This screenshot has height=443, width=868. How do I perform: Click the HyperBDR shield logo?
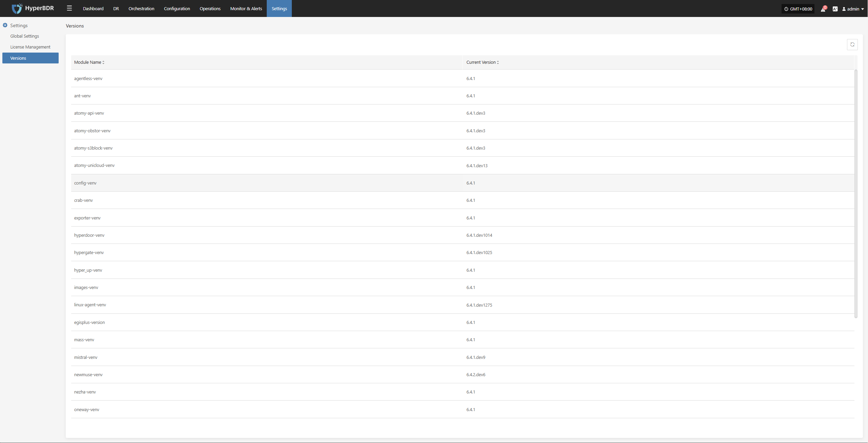(x=17, y=8)
